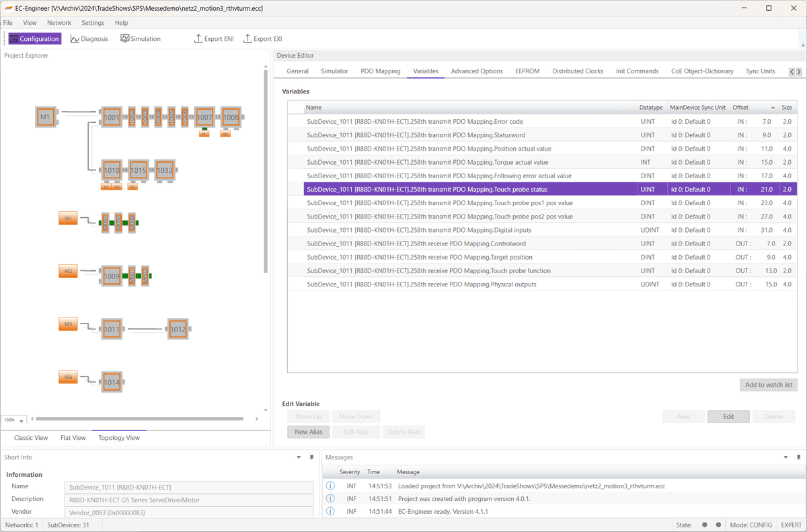Switch to Simulation mode
This screenshot has height=532, width=807.
click(141, 39)
